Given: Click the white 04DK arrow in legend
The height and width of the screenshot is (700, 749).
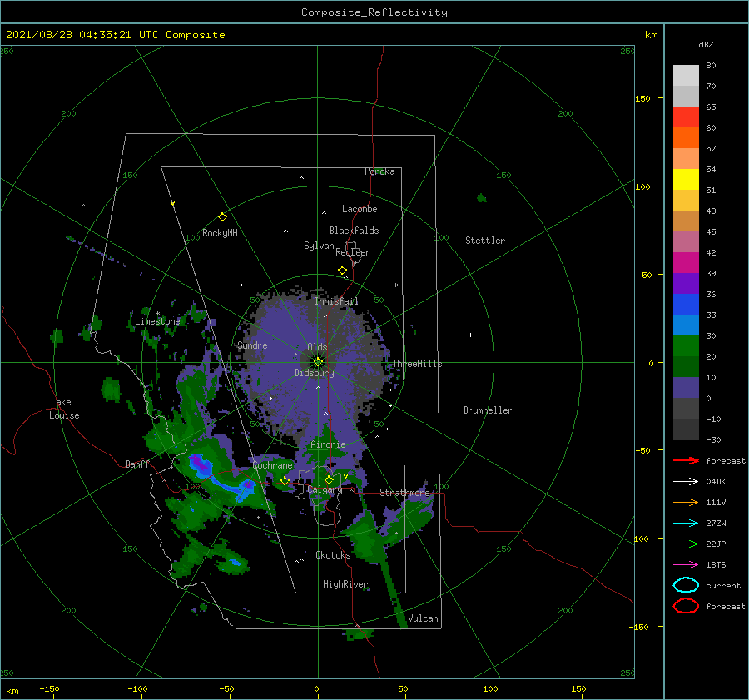Looking at the screenshot, I should 686,482.
